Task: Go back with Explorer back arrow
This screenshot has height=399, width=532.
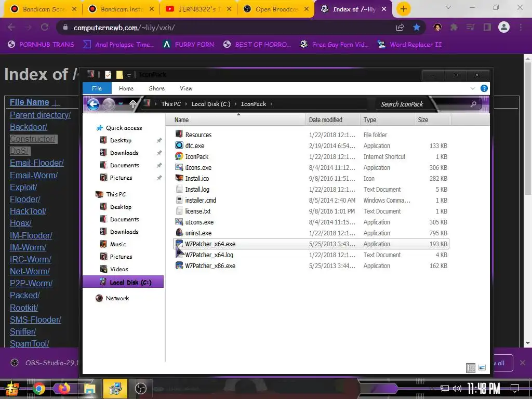Action: (x=94, y=104)
